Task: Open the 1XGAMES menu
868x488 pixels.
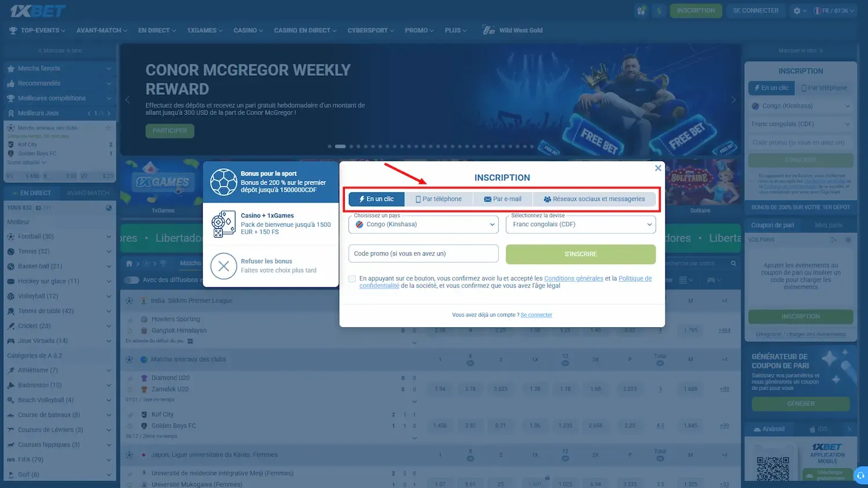Action: pyautogui.click(x=205, y=30)
